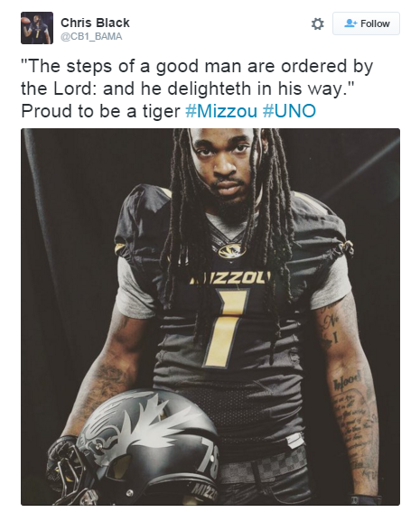This screenshot has height=512, width=420.
Task: Click the player's face in the photo
Action: click(x=224, y=163)
